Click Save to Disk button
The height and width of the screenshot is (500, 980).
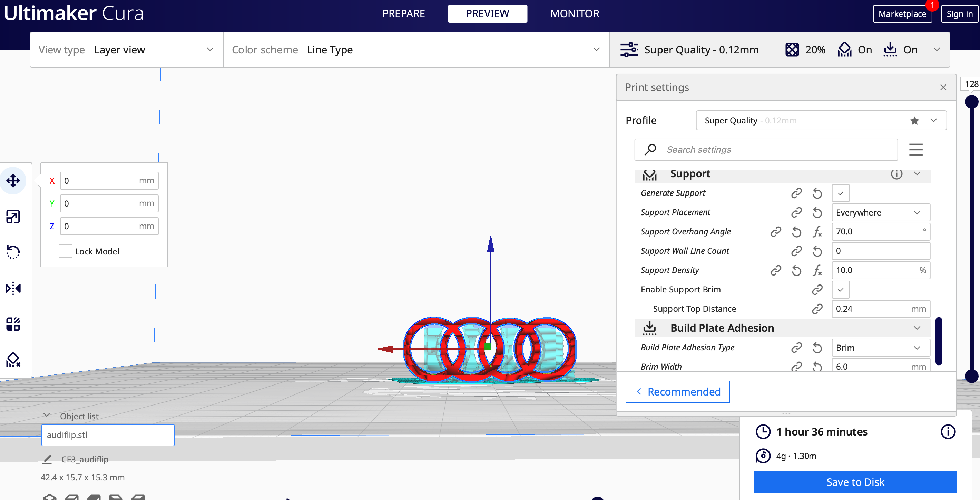point(855,482)
